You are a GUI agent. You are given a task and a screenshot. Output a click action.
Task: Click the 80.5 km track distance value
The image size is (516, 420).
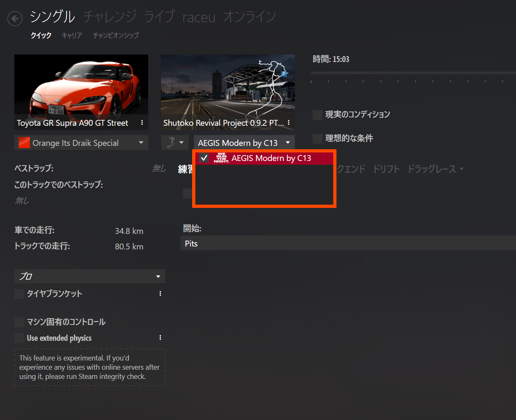point(129,246)
